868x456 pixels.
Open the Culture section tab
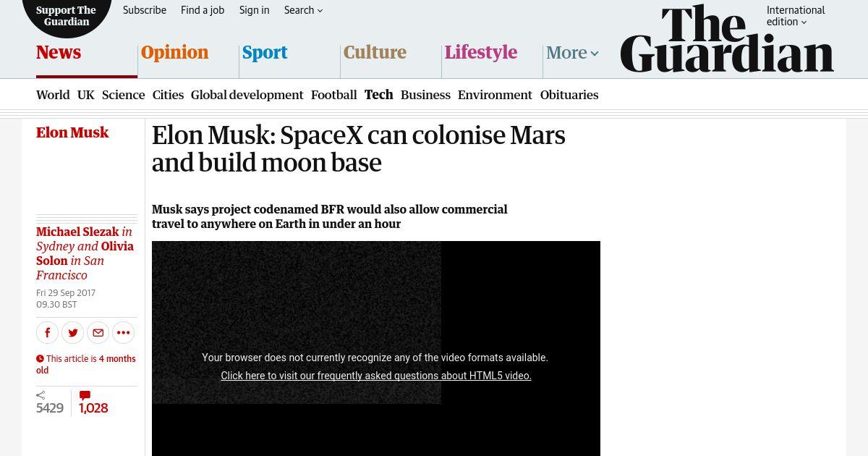[x=375, y=53]
